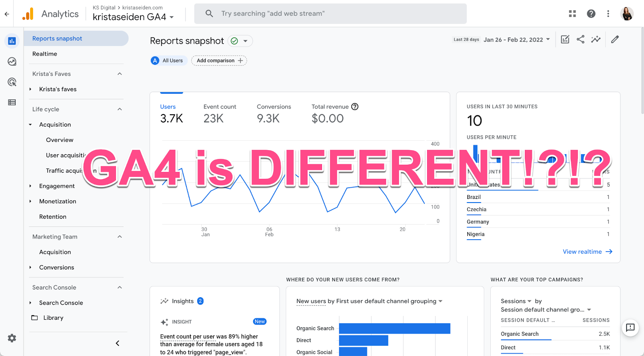Click Nigeria in realtime country list
Screen dimensions: 644x356
(475, 234)
